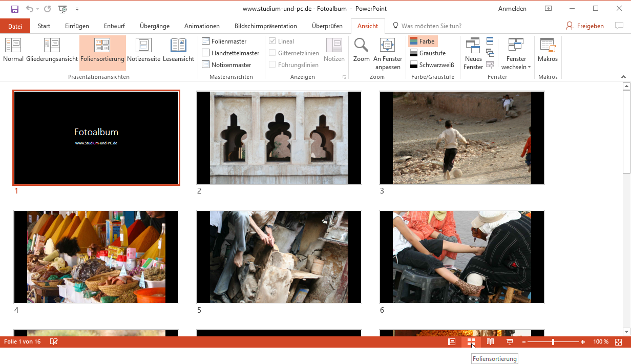Image resolution: width=631 pixels, height=364 pixels.
Task: Open the Fenster wechseln dropdown
Action: (x=516, y=54)
